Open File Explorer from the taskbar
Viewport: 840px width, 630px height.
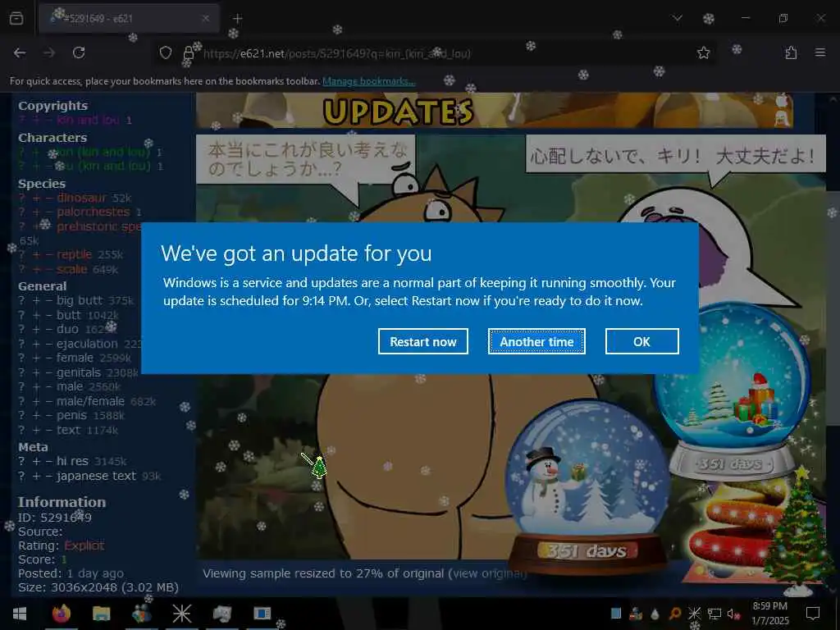101,614
